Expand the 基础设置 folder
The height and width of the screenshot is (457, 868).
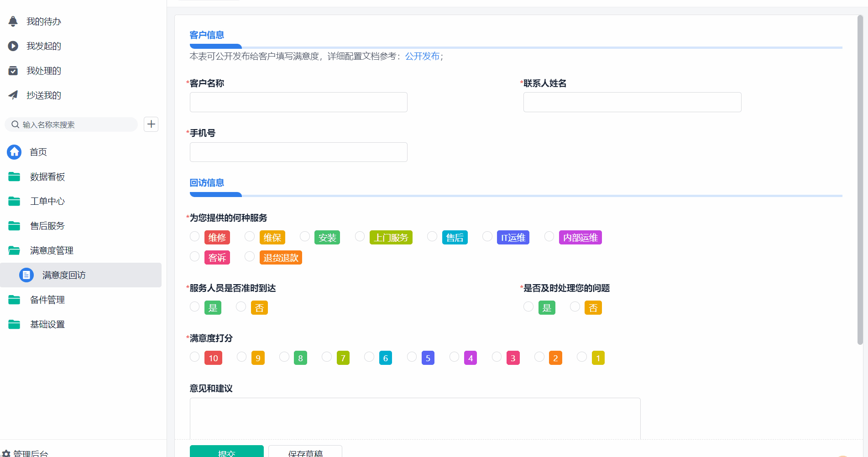pyautogui.click(x=47, y=324)
